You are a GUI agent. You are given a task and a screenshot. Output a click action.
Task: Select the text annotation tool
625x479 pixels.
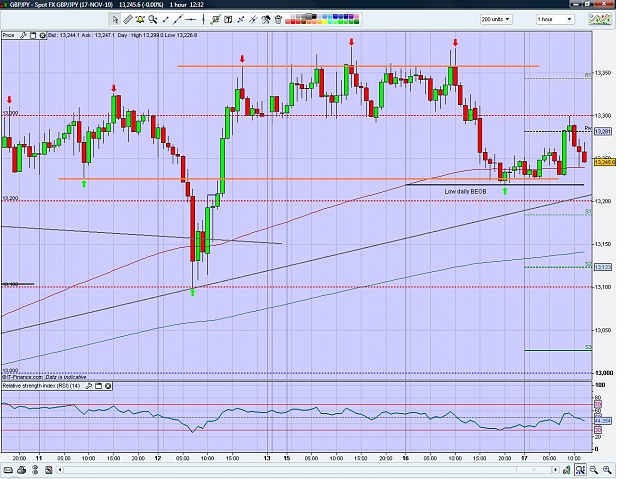point(228,19)
